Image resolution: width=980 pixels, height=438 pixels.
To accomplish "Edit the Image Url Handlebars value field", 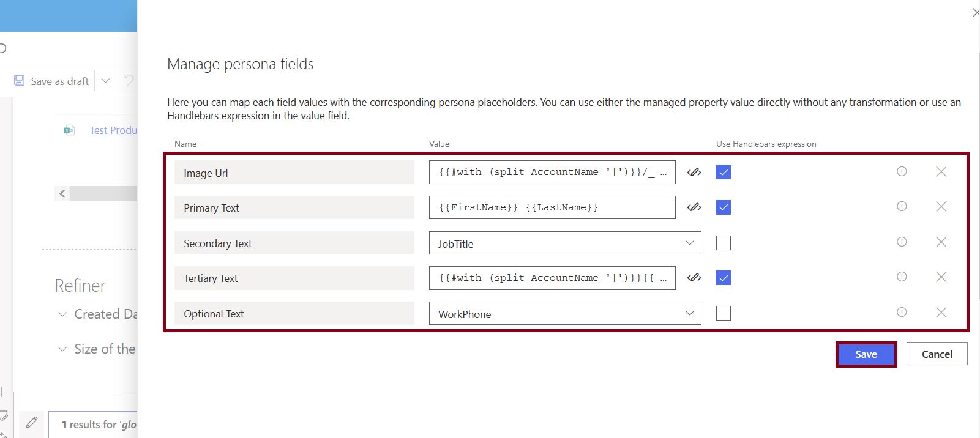I will click(552, 173).
